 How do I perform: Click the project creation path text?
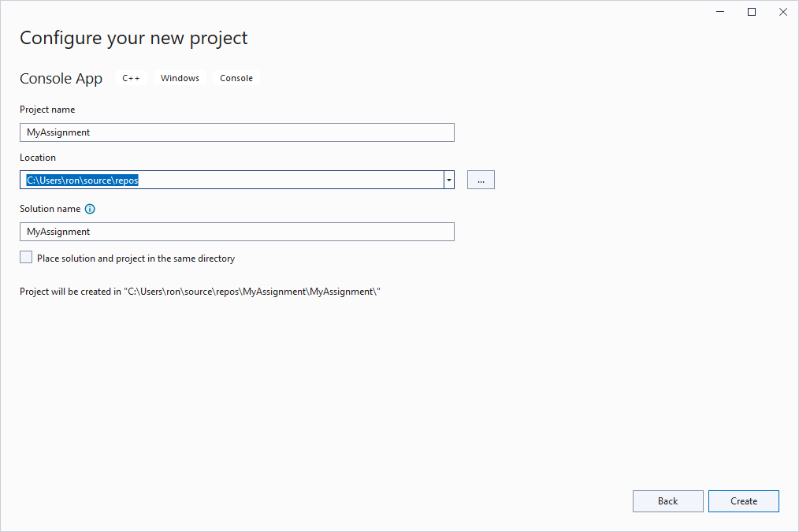(x=199, y=291)
